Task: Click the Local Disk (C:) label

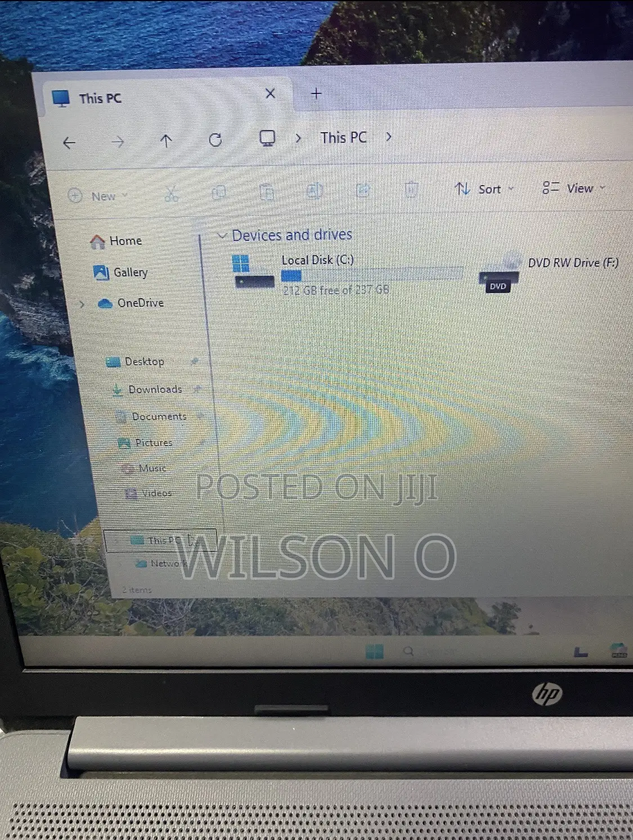Action: pyautogui.click(x=318, y=260)
